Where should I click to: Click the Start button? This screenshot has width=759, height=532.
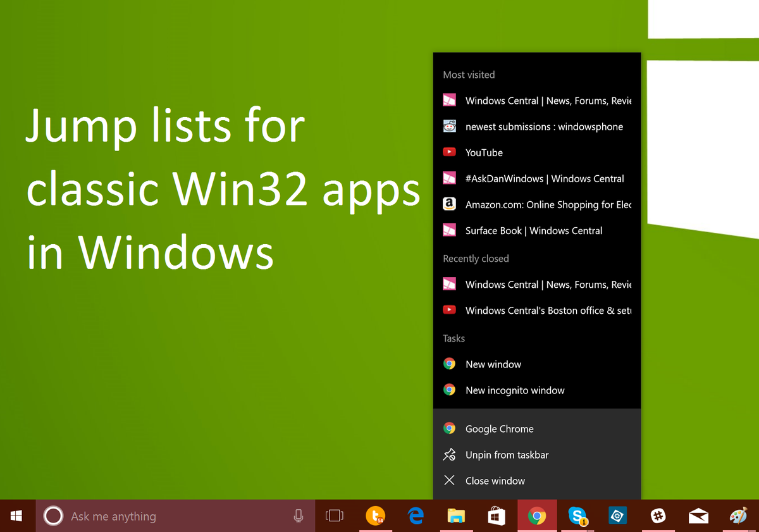[16, 516]
